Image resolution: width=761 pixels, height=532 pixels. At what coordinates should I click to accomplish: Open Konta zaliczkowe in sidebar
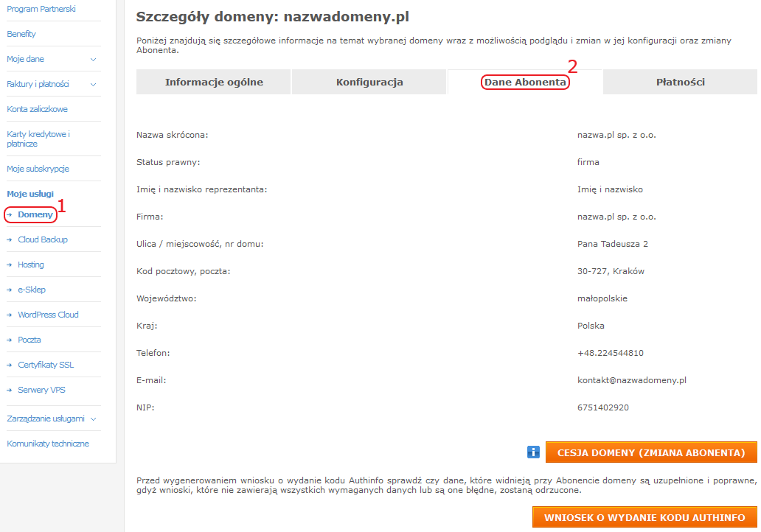pos(37,109)
